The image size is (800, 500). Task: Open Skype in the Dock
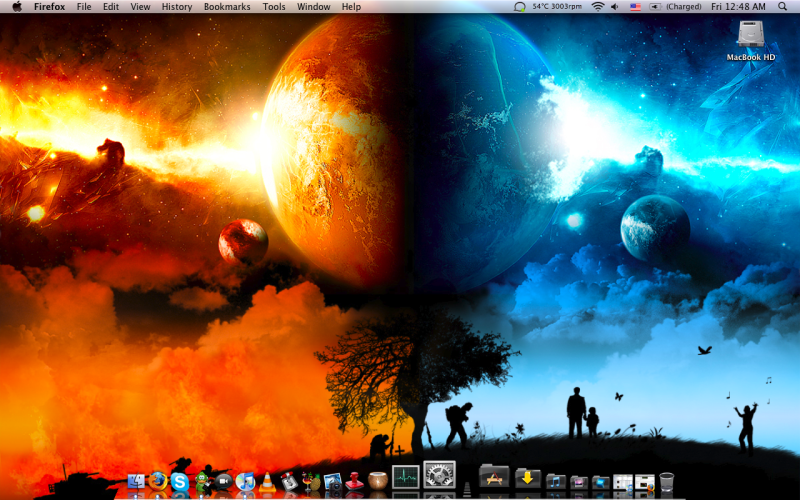pyautogui.click(x=180, y=481)
